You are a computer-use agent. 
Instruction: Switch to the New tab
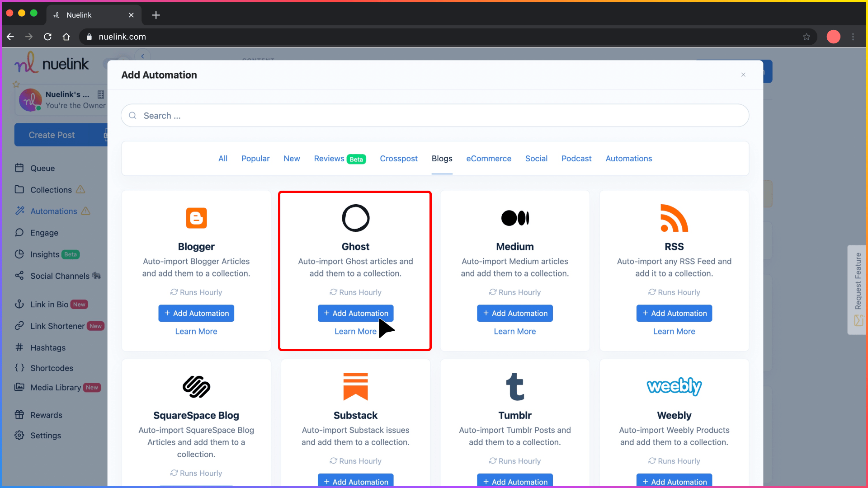[x=292, y=159]
